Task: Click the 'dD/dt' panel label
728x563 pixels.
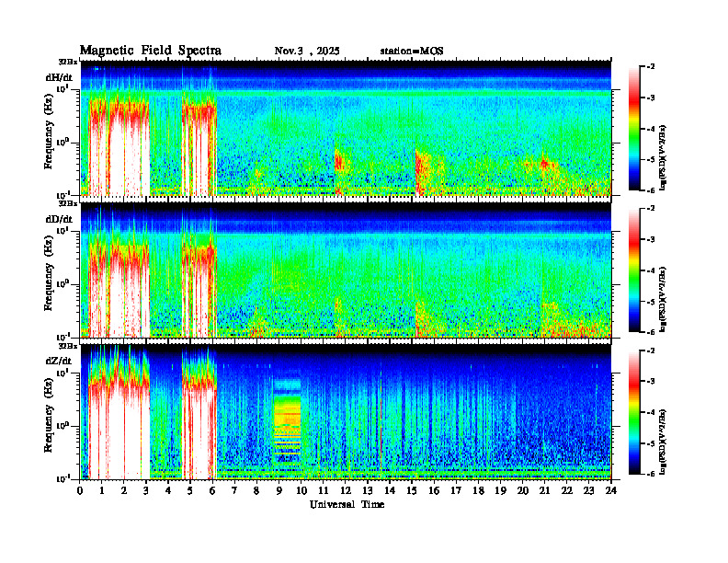Action: [x=59, y=219]
